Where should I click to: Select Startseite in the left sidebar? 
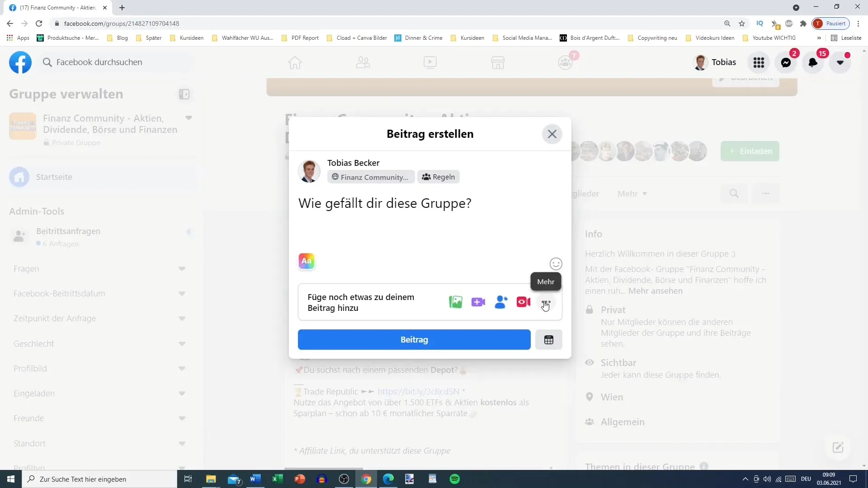(x=102, y=177)
